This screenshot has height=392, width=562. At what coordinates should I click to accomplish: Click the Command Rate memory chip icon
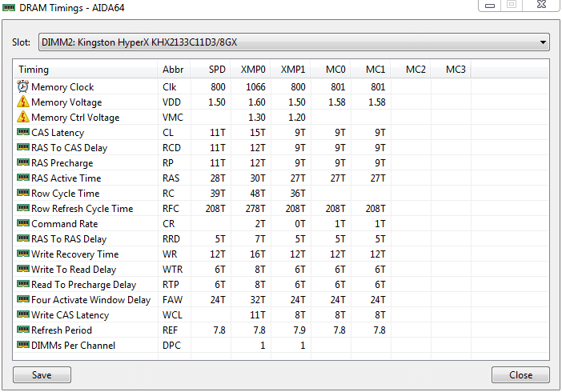[x=22, y=224]
